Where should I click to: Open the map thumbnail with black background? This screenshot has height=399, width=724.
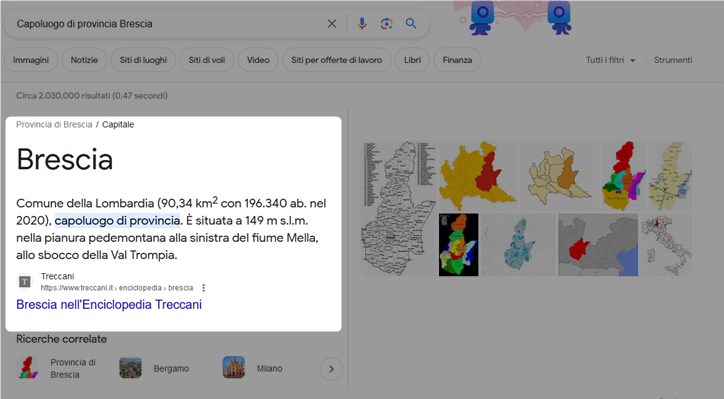click(x=459, y=245)
